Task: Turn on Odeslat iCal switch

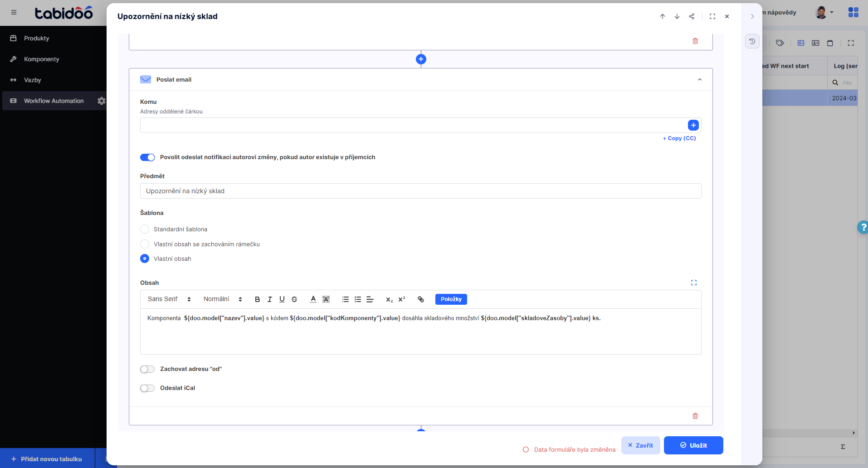Action: [147, 388]
